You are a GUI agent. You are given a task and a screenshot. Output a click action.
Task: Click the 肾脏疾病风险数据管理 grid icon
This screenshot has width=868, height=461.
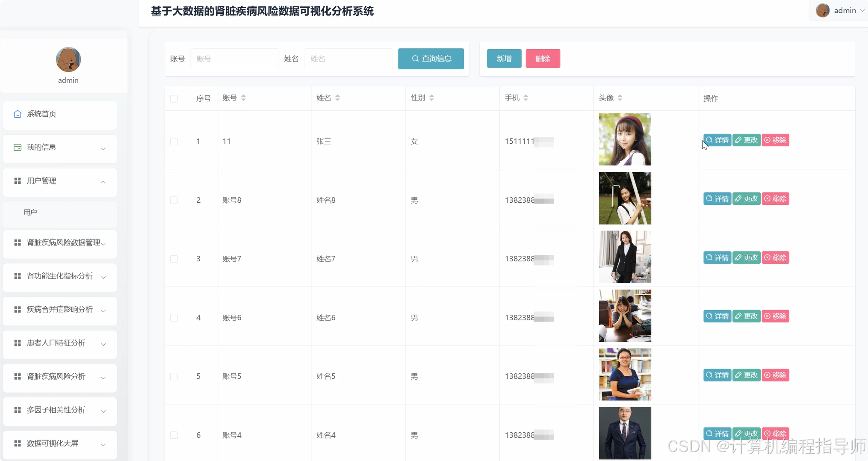[18, 242]
